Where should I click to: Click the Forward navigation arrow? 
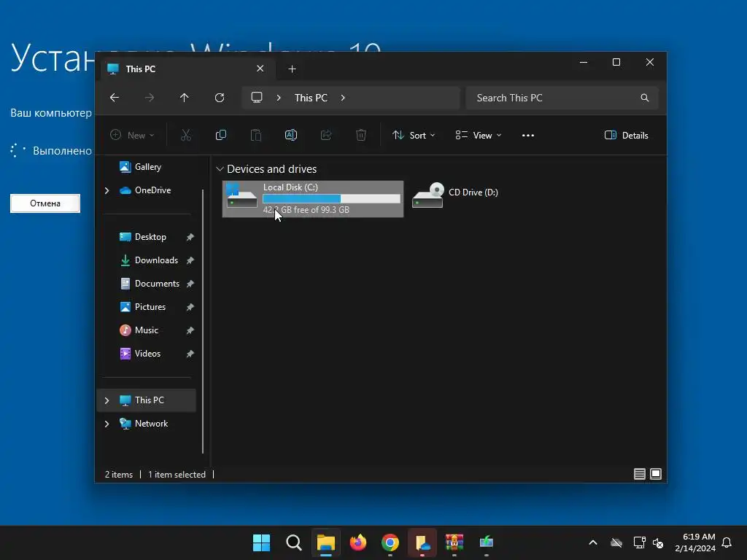(150, 98)
